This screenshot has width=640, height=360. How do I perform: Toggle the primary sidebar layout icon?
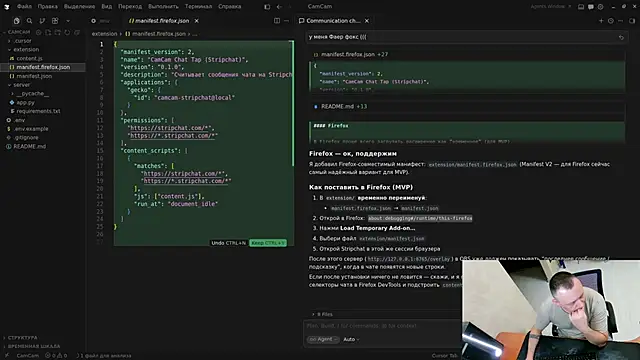[267, 7]
